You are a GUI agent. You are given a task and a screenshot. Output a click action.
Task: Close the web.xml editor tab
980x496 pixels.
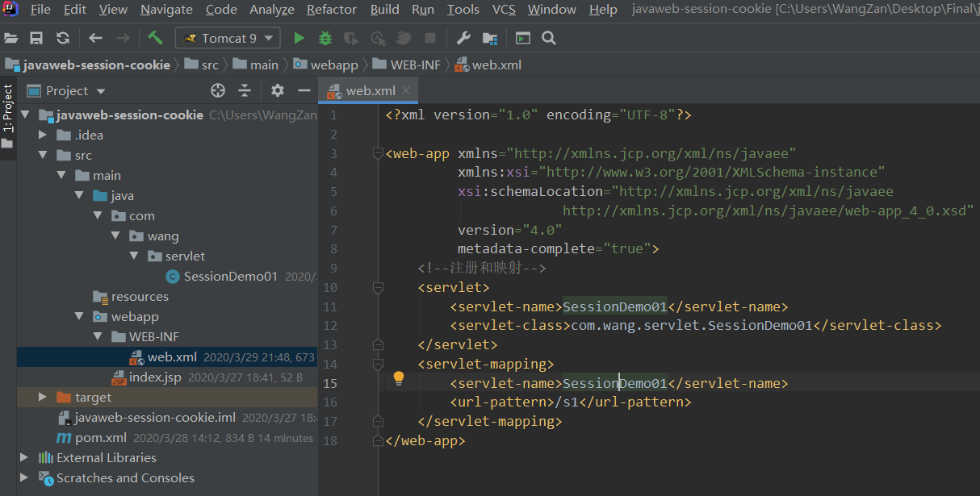(x=406, y=90)
